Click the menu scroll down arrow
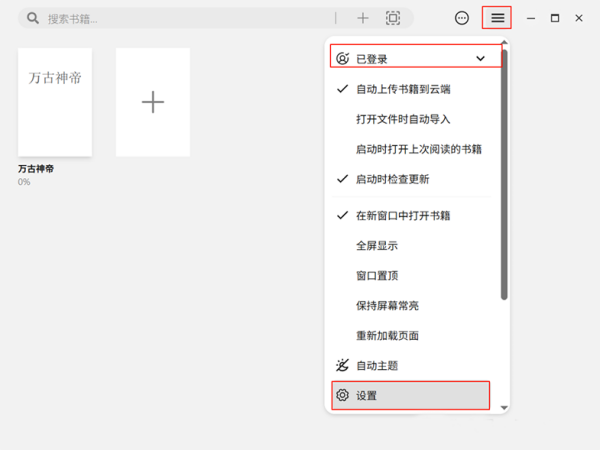This screenshot has height=450, width=600. coord(504,408)
